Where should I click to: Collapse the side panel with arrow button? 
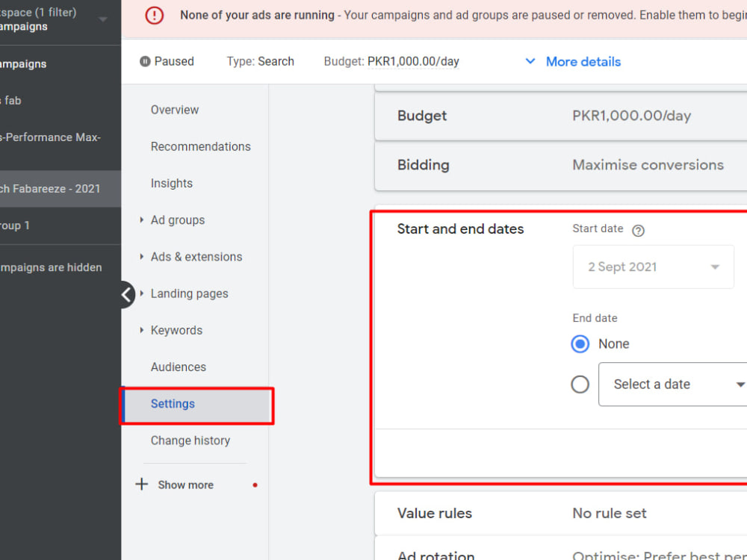click(127, 295)
